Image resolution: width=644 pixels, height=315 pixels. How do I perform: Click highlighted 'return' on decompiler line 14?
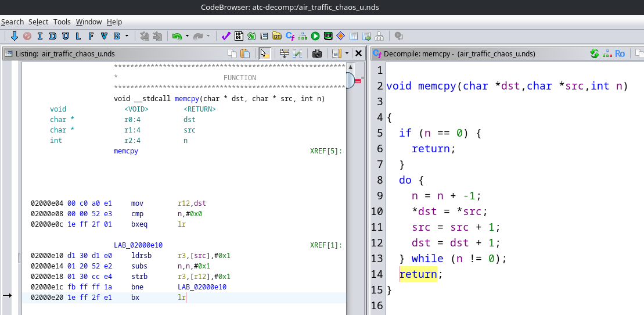418,274
